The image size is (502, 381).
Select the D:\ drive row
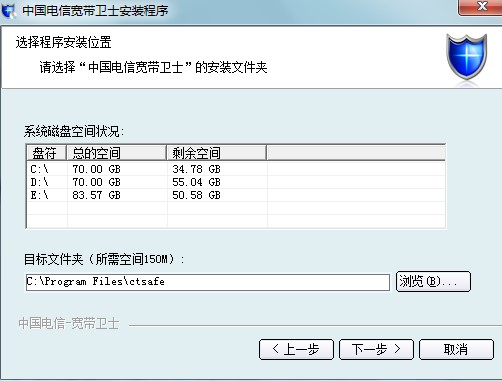coord(236,182)
